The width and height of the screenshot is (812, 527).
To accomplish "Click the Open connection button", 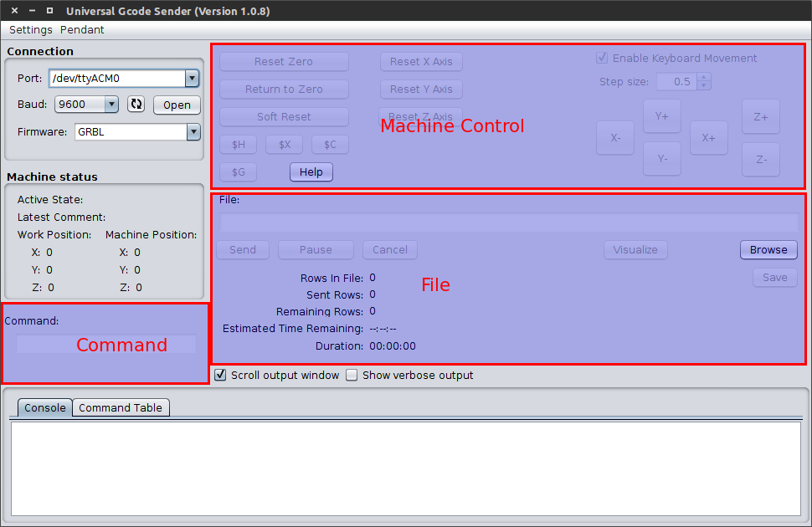I will pos(177,105).
